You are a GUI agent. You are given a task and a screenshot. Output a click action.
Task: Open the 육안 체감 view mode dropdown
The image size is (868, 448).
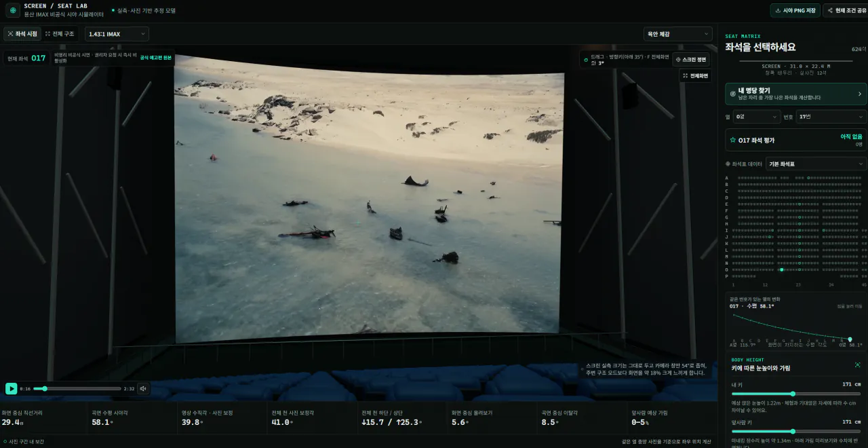click(677, 34)
